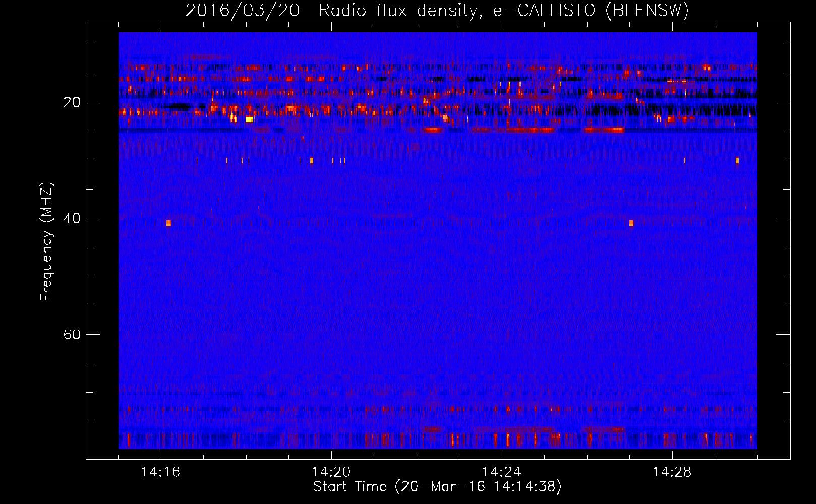The image size is (816, 504).
Task: Click the '14:28' time tick label
Action: click(x=672, y=472)
